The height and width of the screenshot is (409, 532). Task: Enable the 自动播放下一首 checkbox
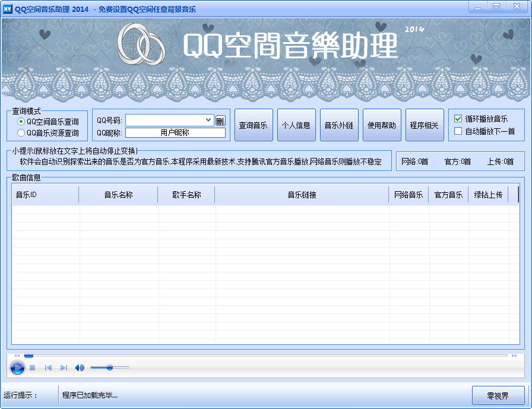(458, 131)
